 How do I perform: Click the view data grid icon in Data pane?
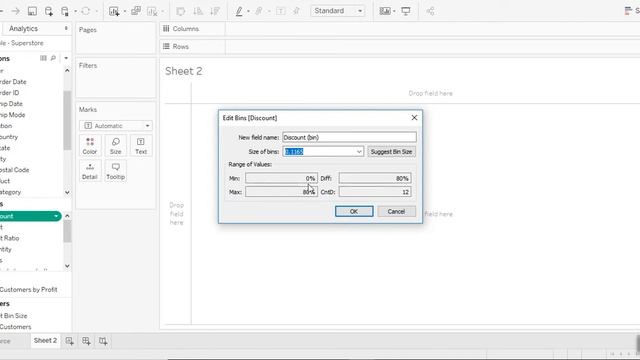[43, 58]
